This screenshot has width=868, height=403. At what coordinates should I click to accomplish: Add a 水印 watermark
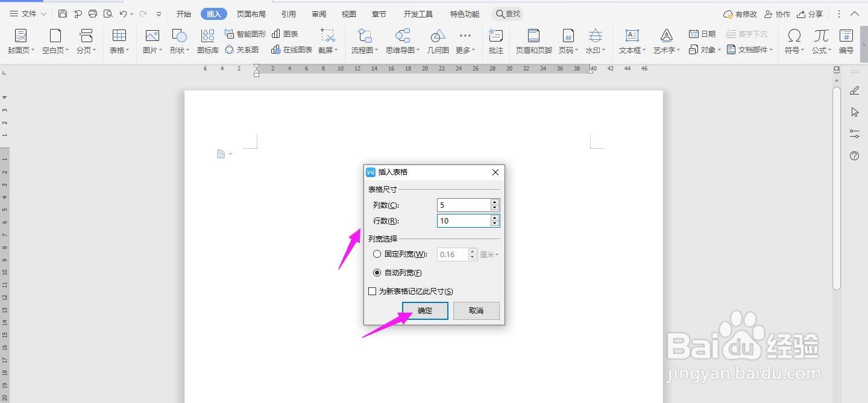point(595,42)
